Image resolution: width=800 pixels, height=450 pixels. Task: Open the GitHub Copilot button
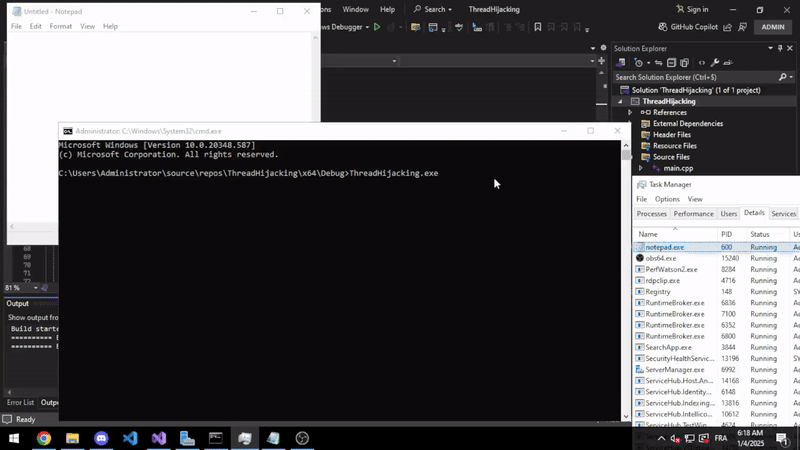click(x=688, y=27)
